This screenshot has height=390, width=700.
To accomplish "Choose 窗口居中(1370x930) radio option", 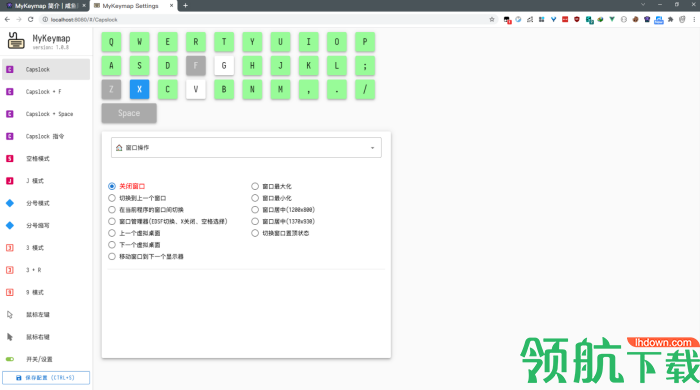I will (255, 221).
